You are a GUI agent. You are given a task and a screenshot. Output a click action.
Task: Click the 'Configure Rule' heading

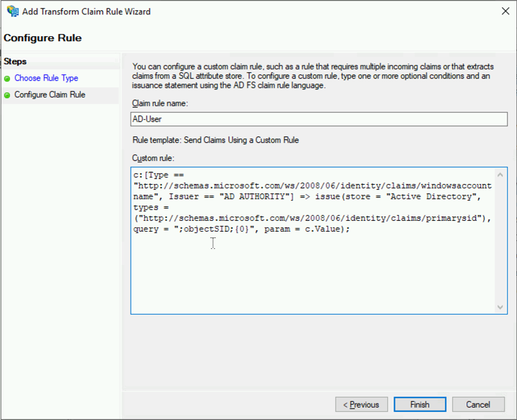(43, 38)
